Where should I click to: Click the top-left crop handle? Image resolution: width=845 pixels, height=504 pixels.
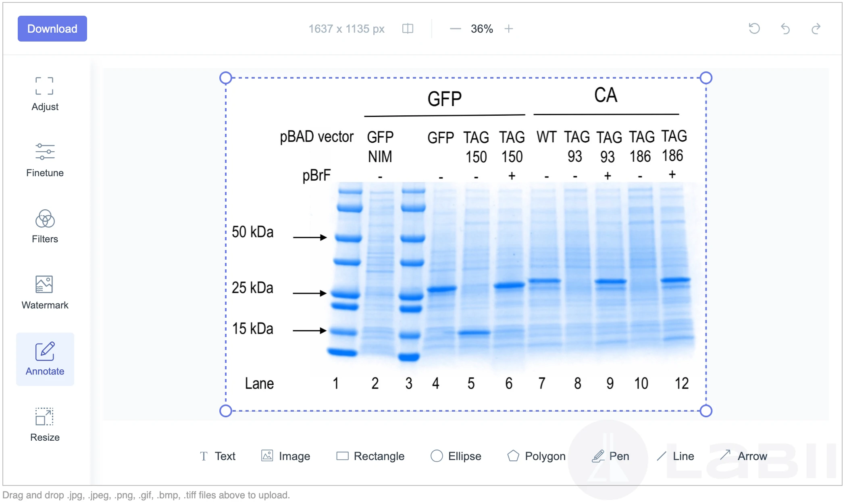226,78
